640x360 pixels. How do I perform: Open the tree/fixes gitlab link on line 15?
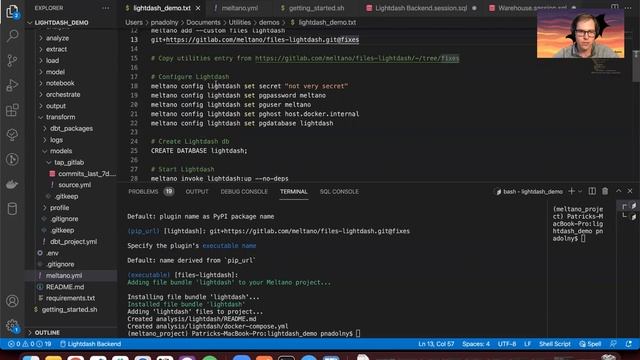tap(357, 58)
